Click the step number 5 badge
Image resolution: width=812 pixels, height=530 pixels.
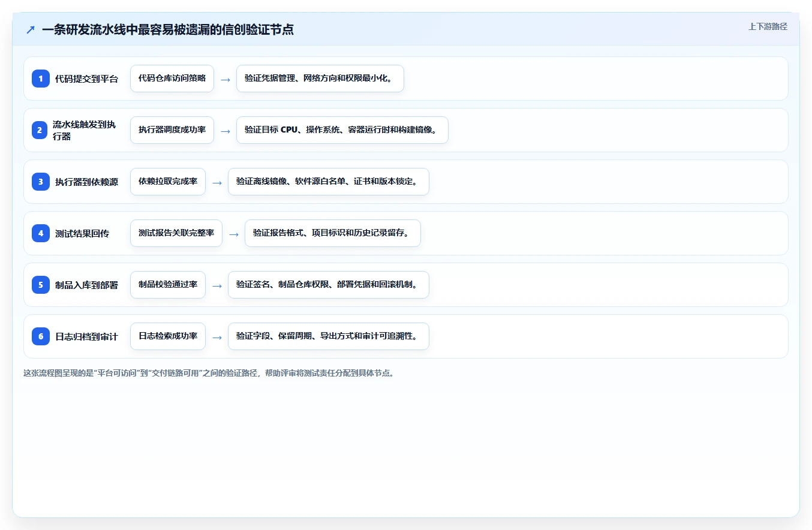click(41, 285)
